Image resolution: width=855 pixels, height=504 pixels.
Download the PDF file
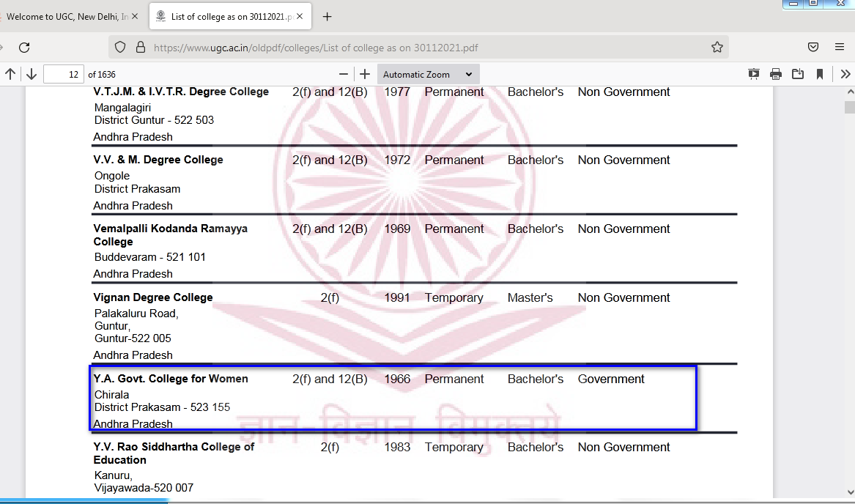(798, 74)
